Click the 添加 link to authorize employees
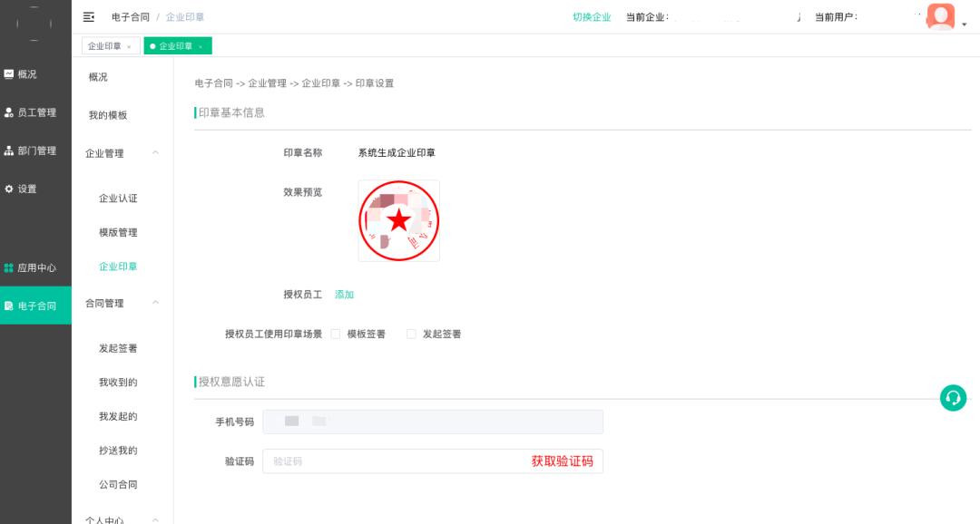980x524 pixels. 344,294
